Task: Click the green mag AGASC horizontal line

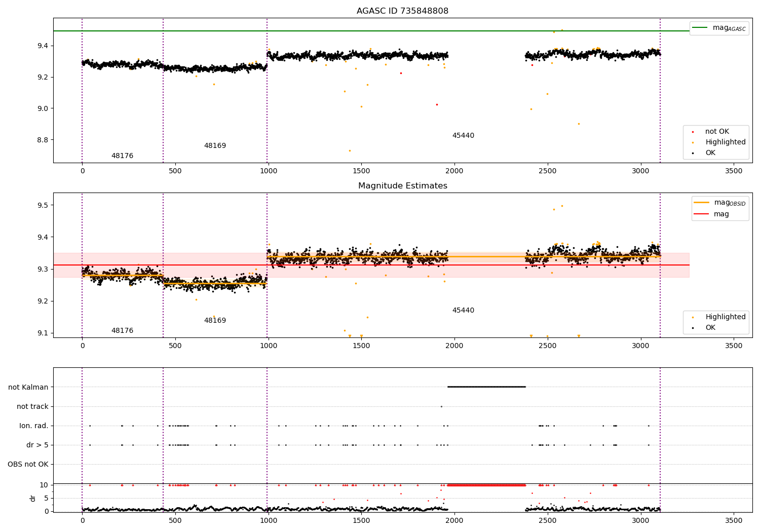Action: [x=371, y=31]
